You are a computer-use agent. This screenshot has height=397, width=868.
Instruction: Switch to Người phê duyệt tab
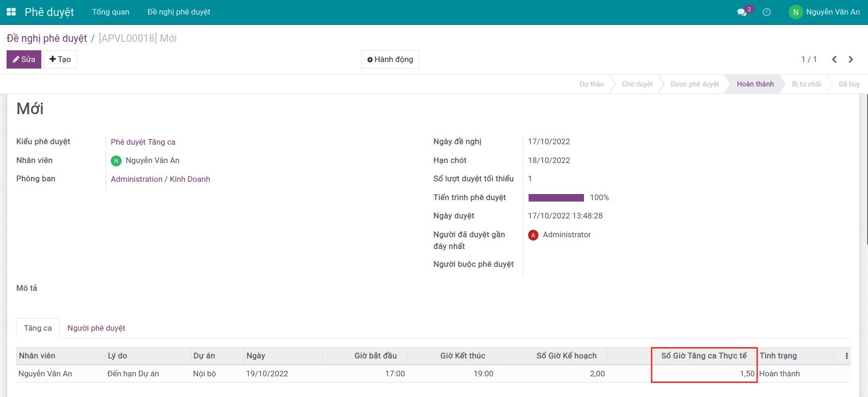[96, 328]
